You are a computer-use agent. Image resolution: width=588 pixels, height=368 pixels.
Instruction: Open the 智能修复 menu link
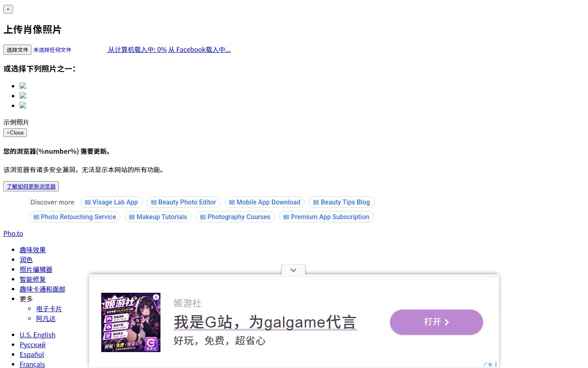33,279
